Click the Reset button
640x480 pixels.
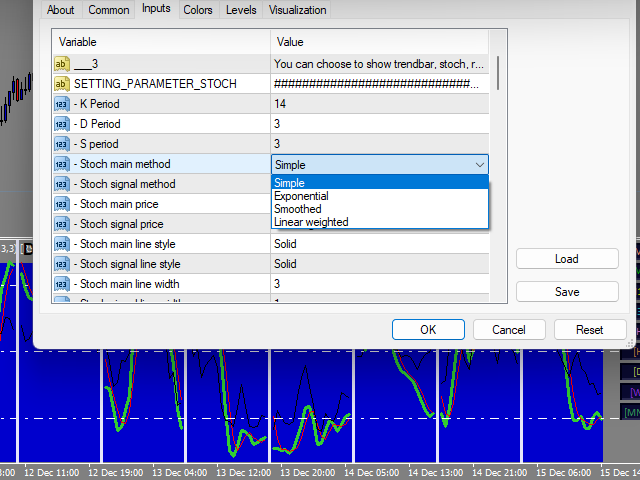tap(590, 329)
